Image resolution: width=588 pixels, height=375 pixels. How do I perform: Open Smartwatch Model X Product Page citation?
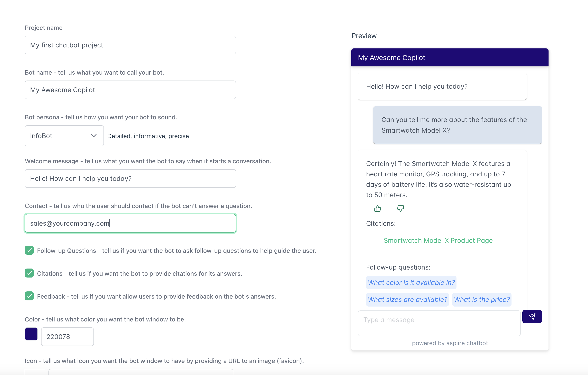tap(438, 240)
